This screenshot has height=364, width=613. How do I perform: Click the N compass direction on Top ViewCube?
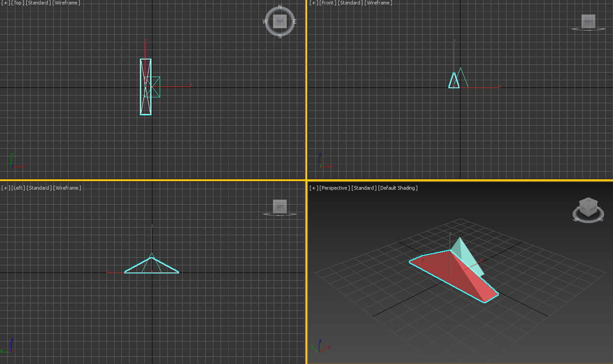[280, 7]
